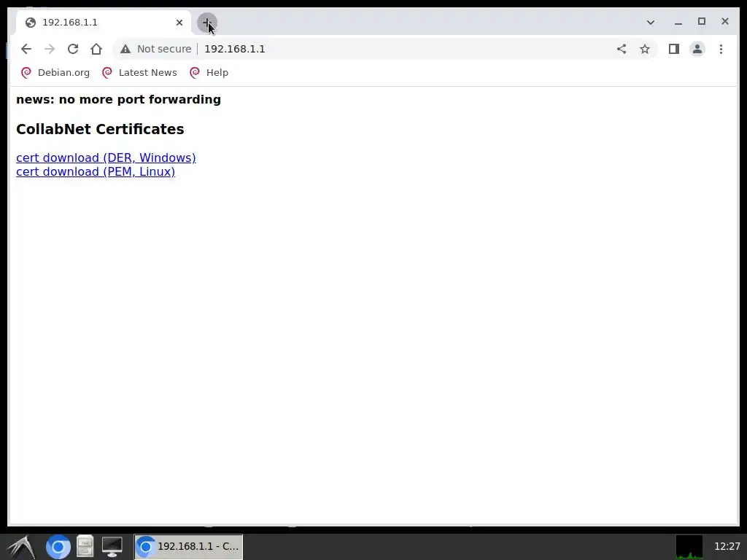This screenshot has width=747, height=560.
Task: Open the Help bookmark
Action: click(x=209, y=73)
